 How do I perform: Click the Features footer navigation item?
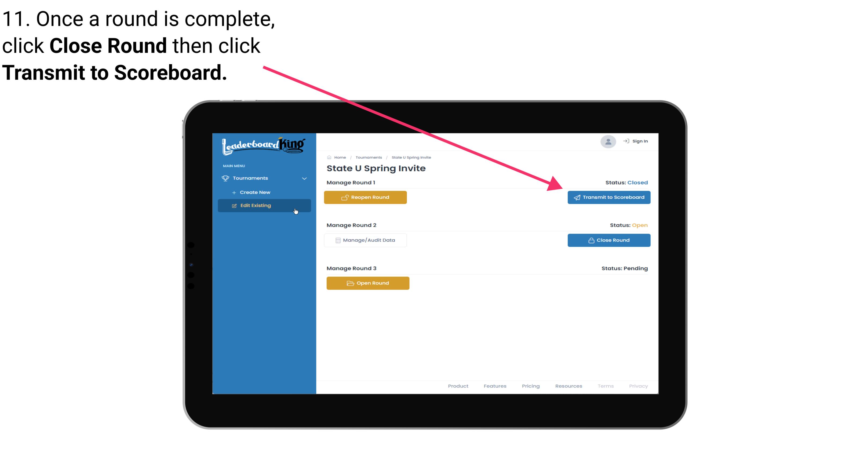pos(494,386)
